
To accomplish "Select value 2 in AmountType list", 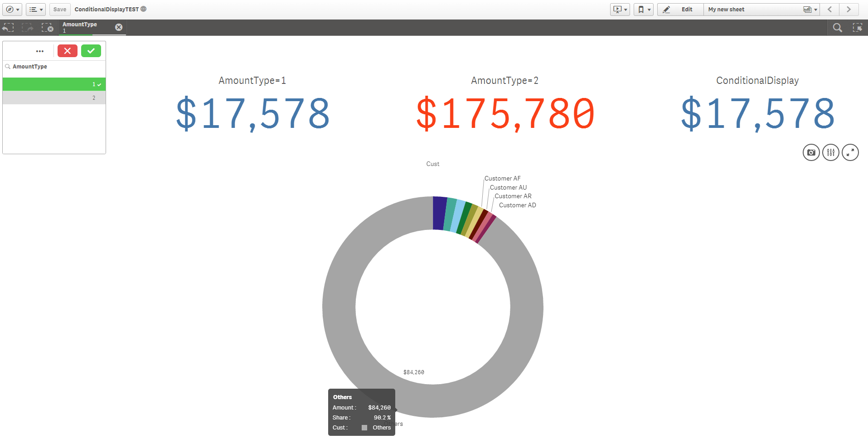I will pyautogui.click(x=54, y=98).
